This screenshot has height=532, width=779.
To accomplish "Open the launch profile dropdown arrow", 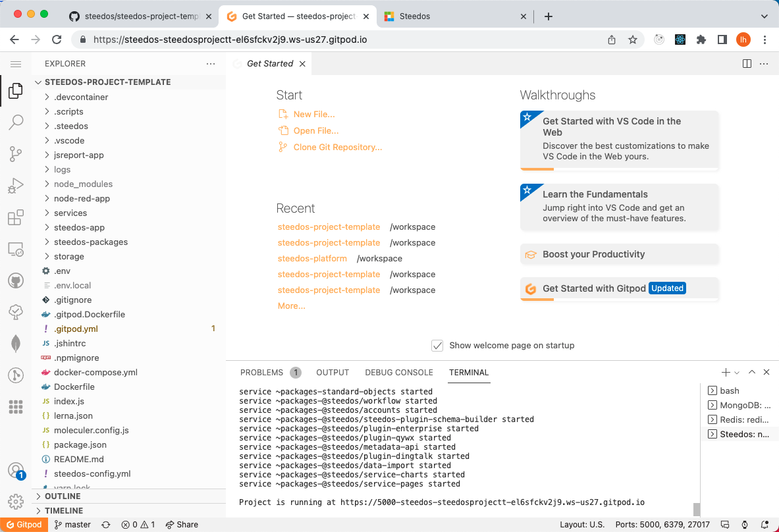I will click(x=737, y=373).
